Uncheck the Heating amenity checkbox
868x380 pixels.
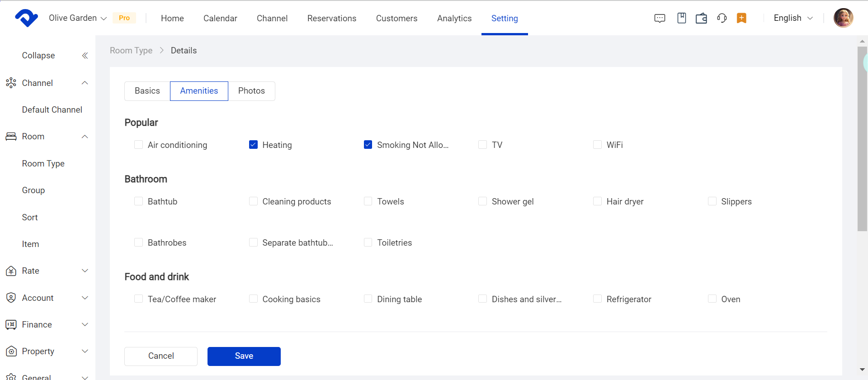[x=253, y=145]
